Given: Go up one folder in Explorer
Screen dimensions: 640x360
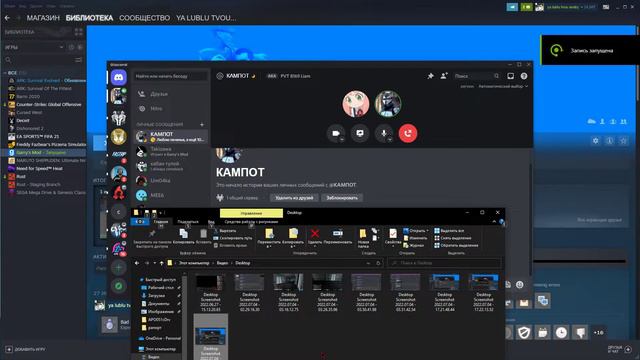Looking at the screenshot, I should [162, 263].
